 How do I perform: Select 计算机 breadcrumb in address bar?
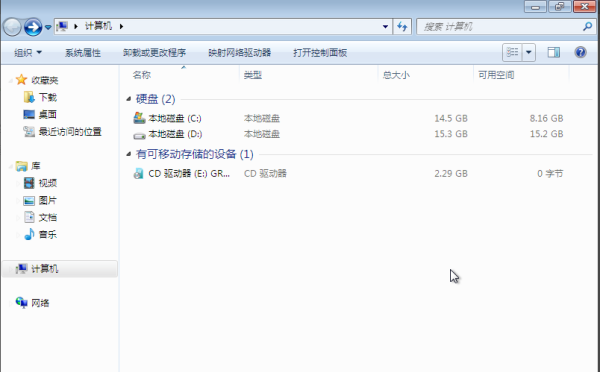(x=98, y=26)
